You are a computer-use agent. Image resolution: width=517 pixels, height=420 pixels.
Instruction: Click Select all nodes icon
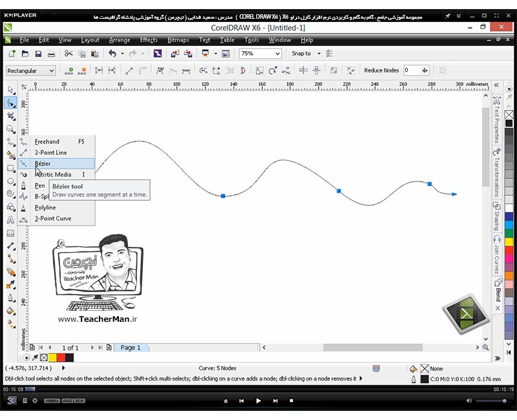click(x=351, y=70)
